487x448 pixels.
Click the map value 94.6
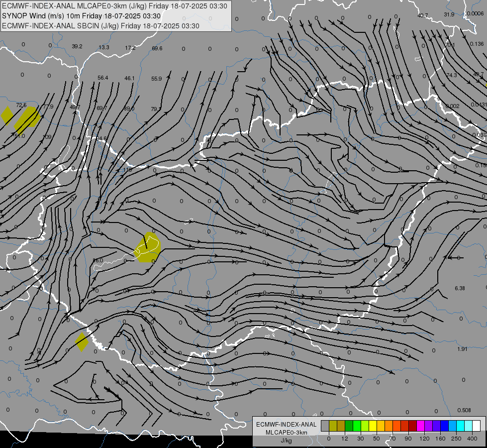coord(101,138)
